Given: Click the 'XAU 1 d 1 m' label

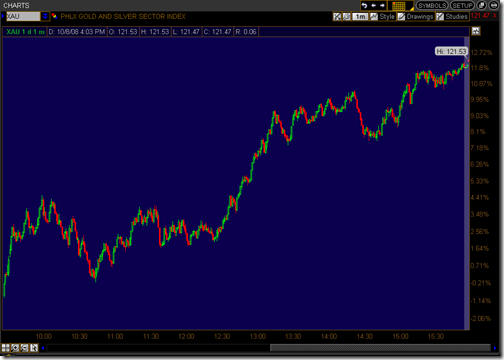Looking at the screenshot, I should tap(25, 32).
